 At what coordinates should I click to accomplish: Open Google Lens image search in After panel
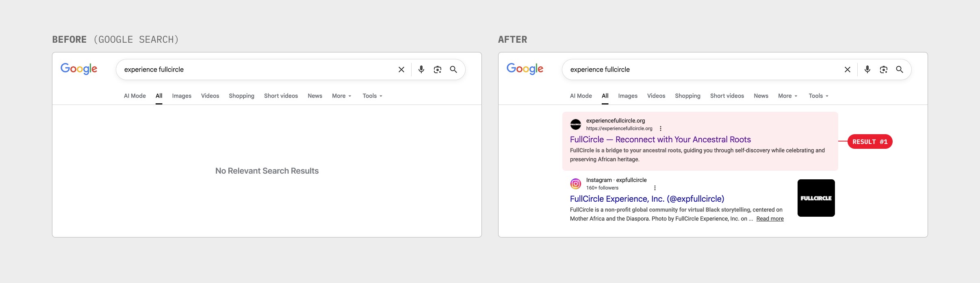pyautogui.click(x=884, y=70)
